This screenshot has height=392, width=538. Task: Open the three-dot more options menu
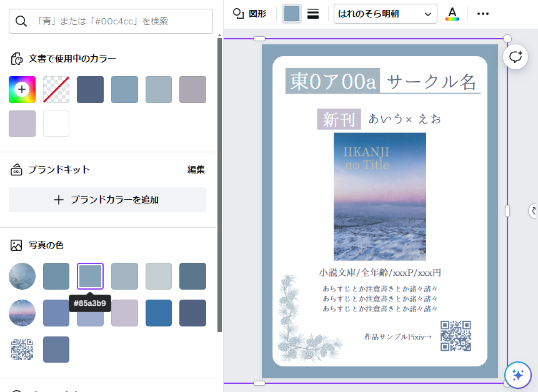point(483,14)
